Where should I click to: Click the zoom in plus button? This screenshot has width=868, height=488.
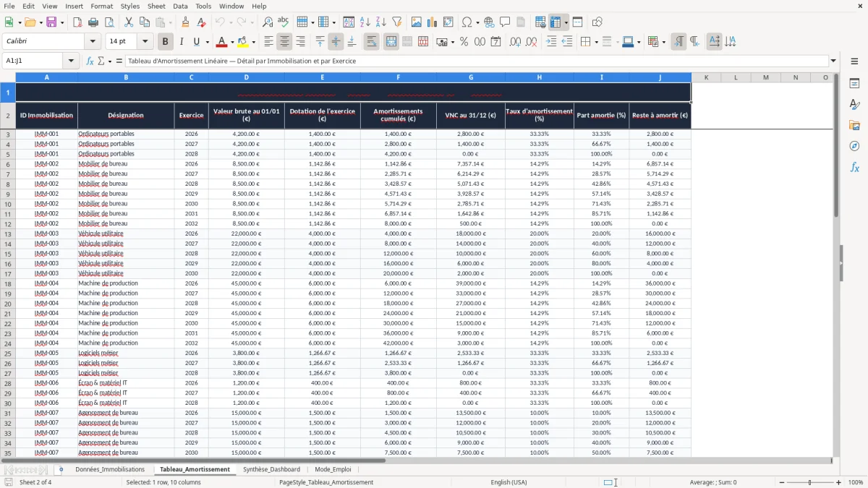(839, 482)
